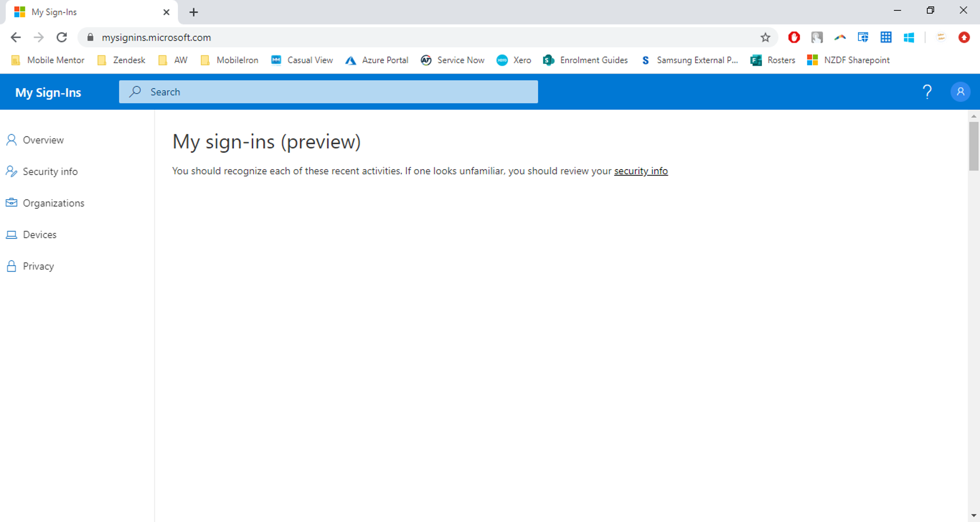980x522 pixels.
Task: Click the Overview person icon
Action: [11, 140]
